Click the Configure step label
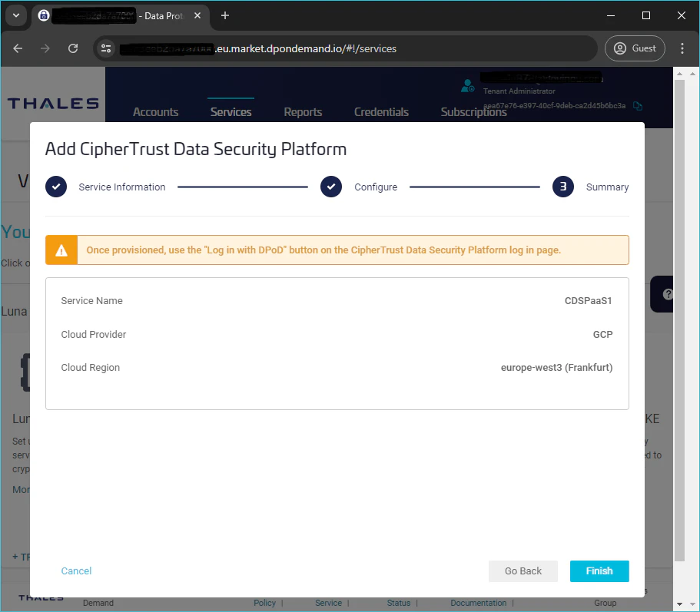 376,187
